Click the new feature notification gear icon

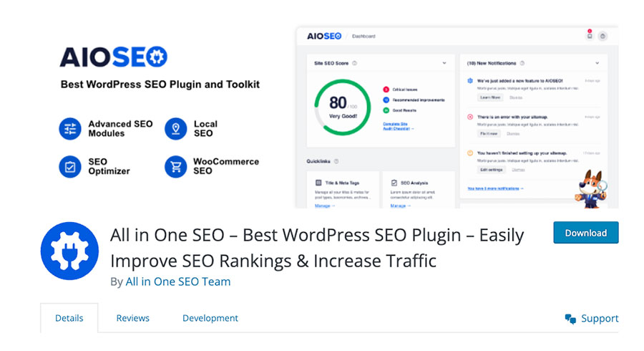point(470,81)
